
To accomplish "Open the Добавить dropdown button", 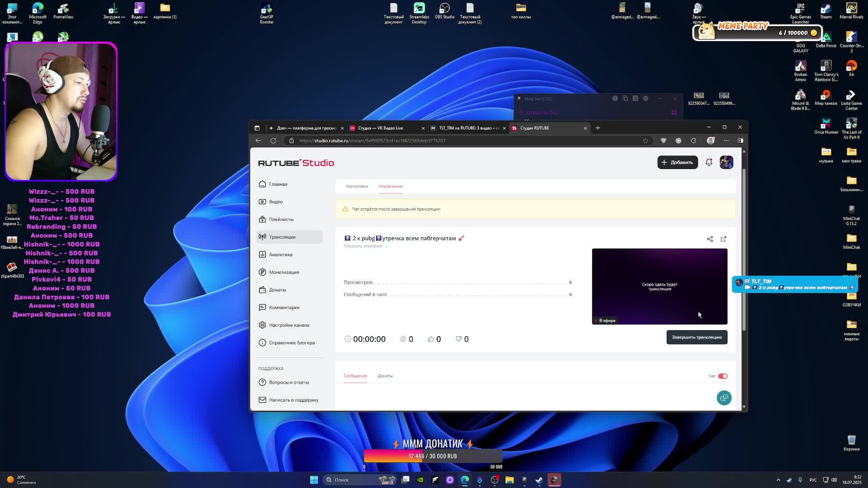I will point(677,162).
